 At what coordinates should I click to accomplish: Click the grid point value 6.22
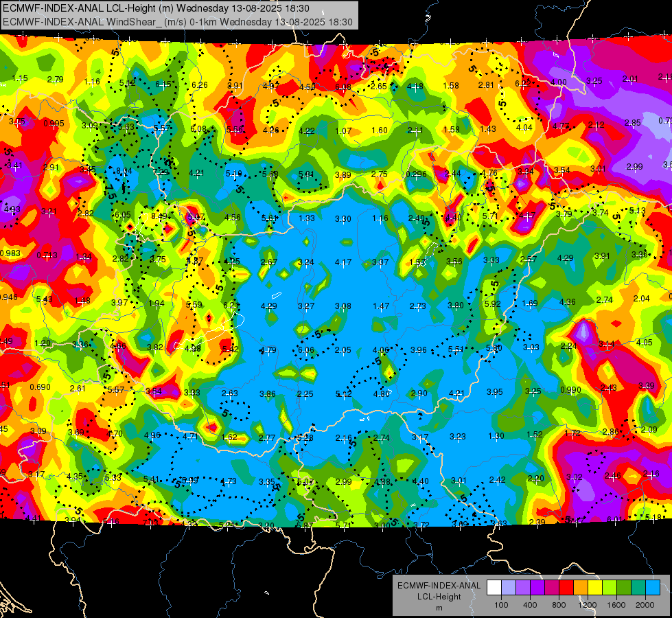click(523, 84)
